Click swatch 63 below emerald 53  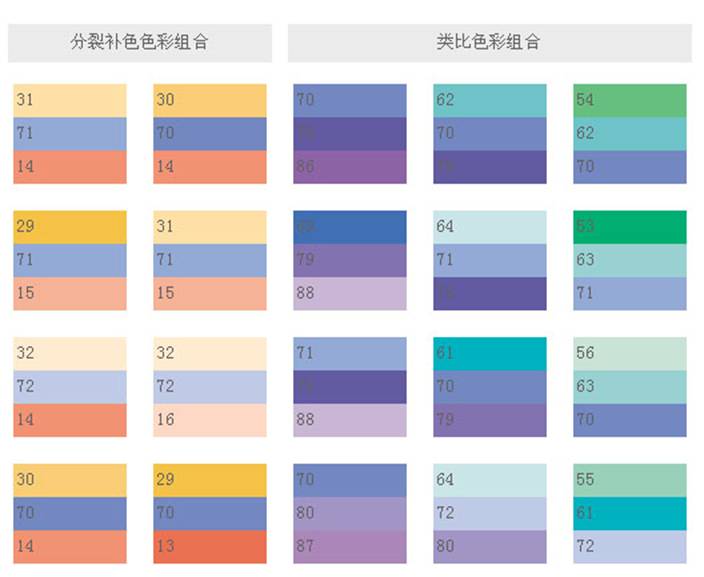click(630, 260)
